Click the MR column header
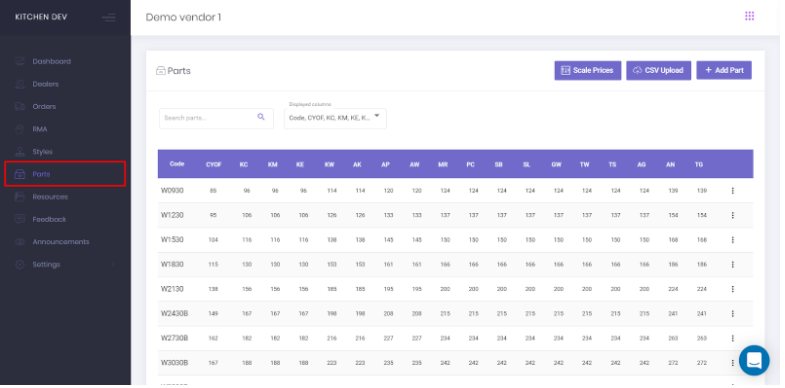 (x=443, y=164)
